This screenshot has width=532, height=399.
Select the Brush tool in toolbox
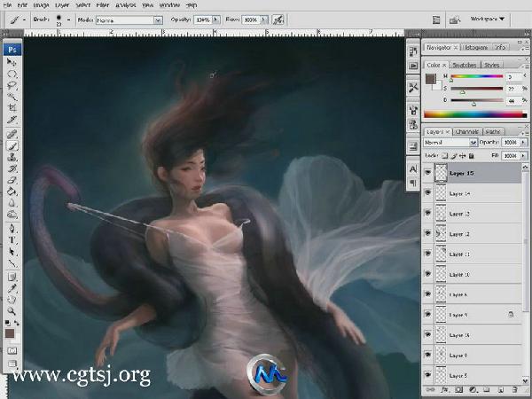12,145
